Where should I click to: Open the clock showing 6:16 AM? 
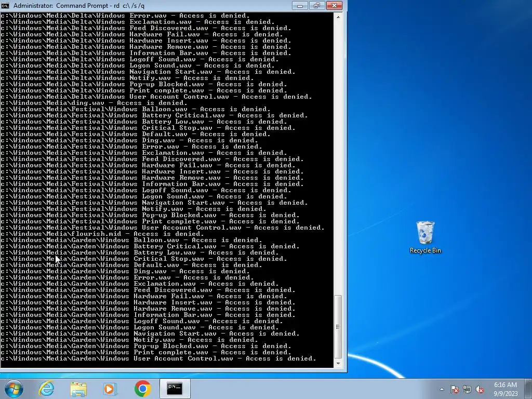[506, 389]
